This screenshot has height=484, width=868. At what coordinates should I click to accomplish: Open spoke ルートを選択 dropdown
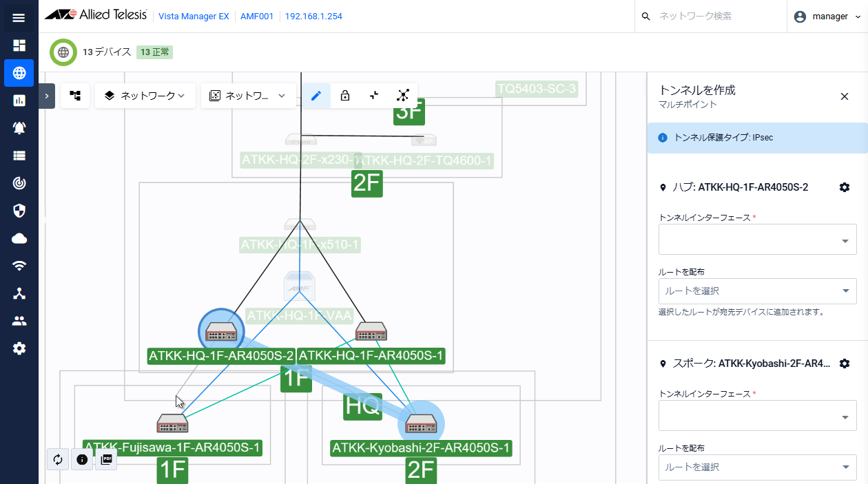tap(758, 467)
